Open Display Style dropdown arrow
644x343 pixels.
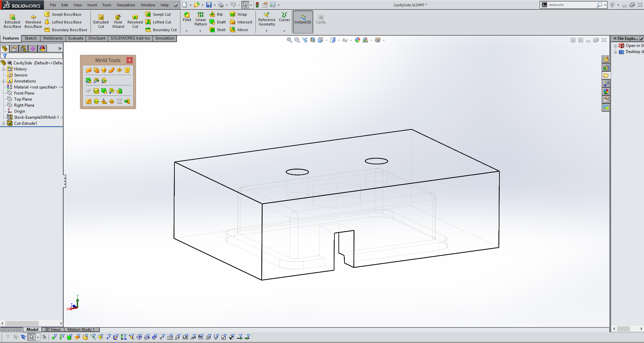tap(339, 40)
